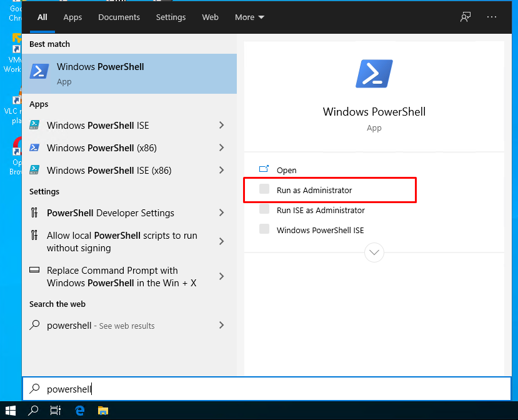Expand options for Windows PowerShell ISE
The width and height of the screenshot is (518, 420).
pos(222,125)
